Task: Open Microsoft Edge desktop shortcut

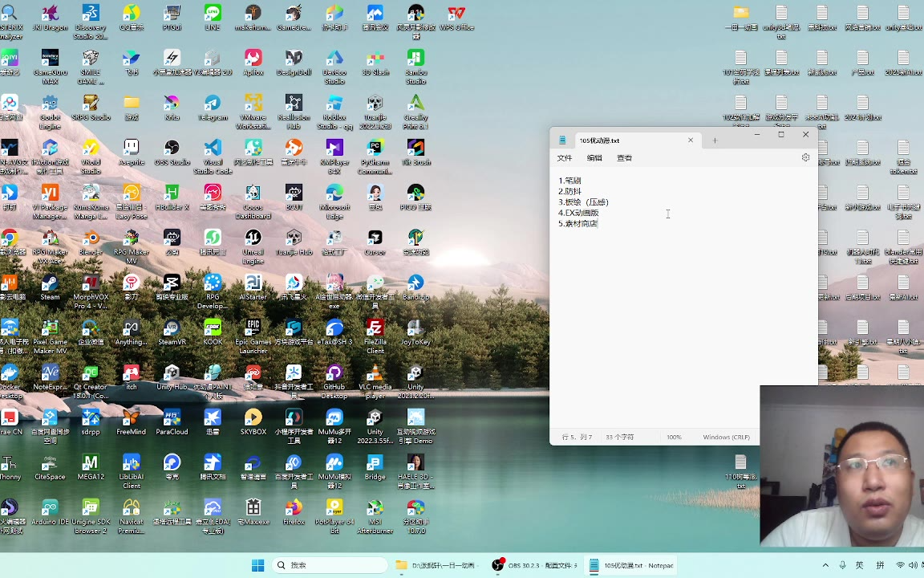Action: (x=334, y=201)
